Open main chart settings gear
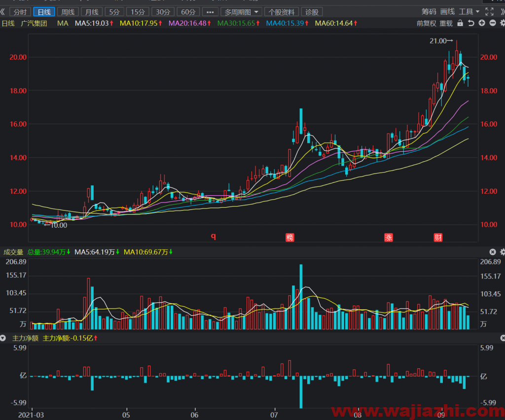The width and height of the screenshot is (505, 420). coord(503,23)
